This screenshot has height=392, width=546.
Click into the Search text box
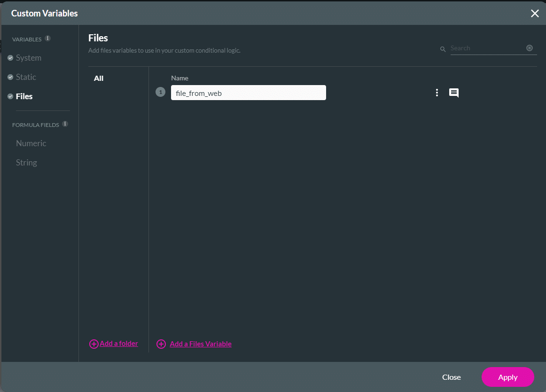[486, 48]
